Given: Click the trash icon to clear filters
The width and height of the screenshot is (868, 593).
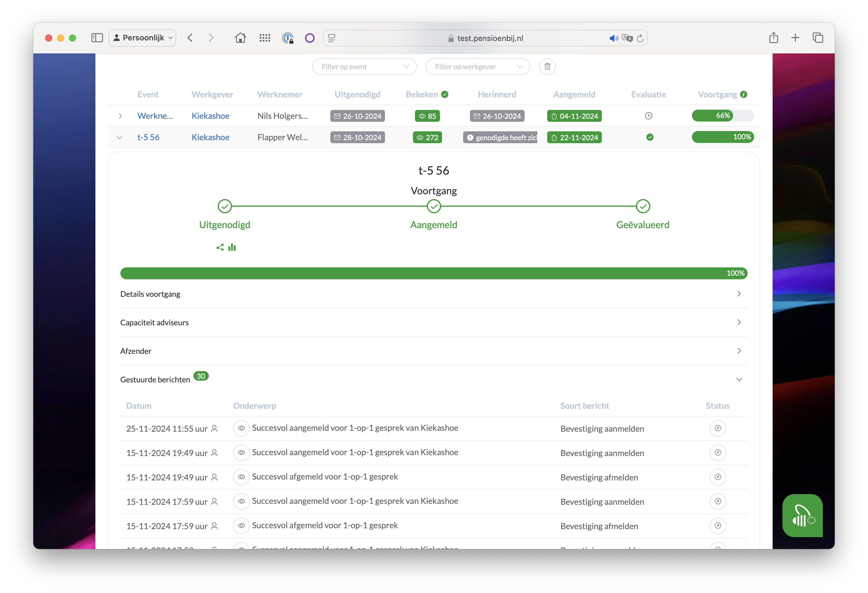Looking at the screenshot, I should [547, 67].
